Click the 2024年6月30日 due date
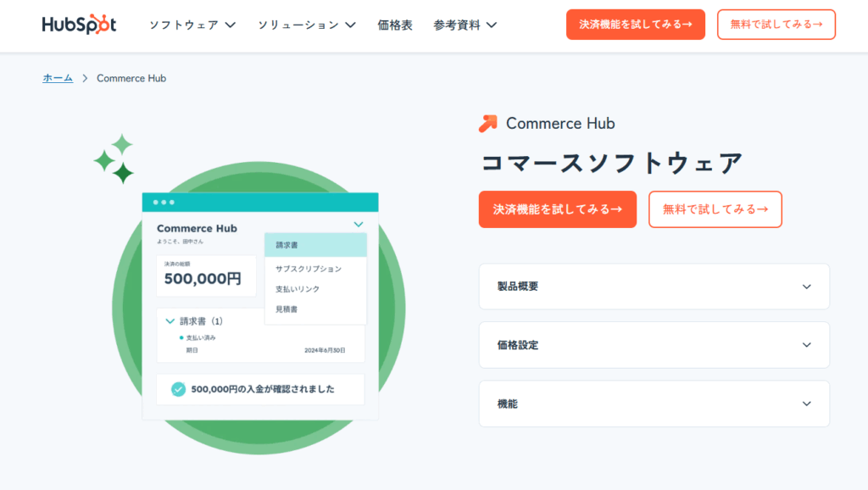Screen dimensions: 868x490 point(325,350)
